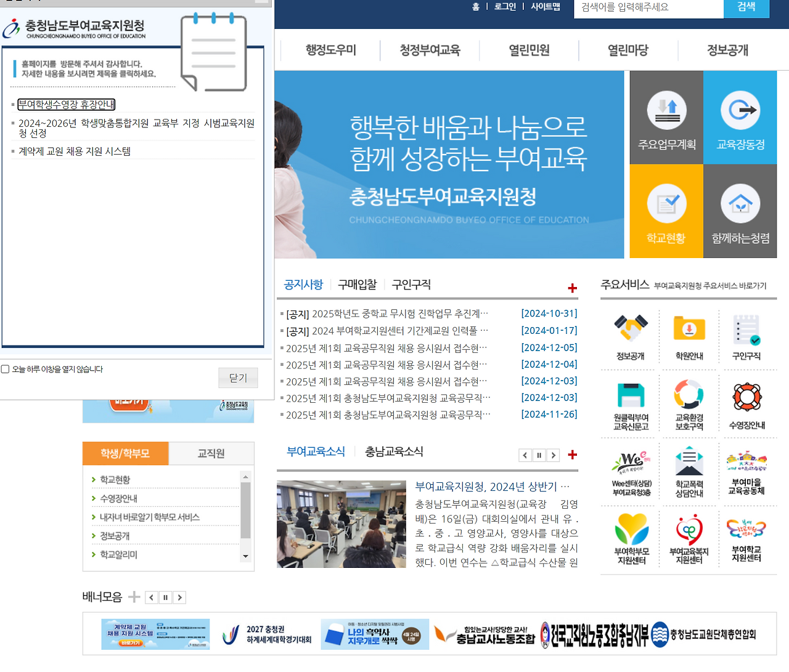Open the 주요업무계획 icon panel
Screen dimensions: 789x672
click(x=666, y=117)
